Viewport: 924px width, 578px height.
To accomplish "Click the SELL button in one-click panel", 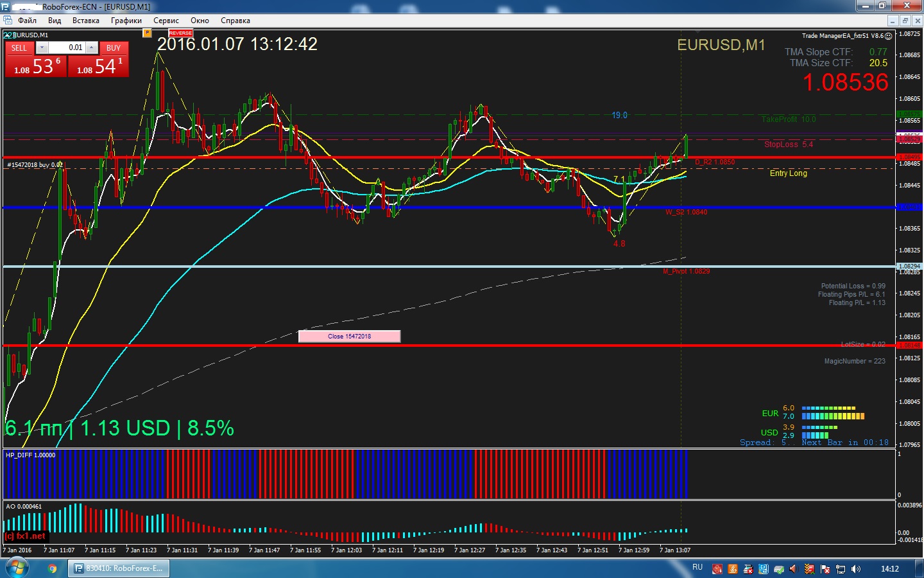I will tap(19, 48).
